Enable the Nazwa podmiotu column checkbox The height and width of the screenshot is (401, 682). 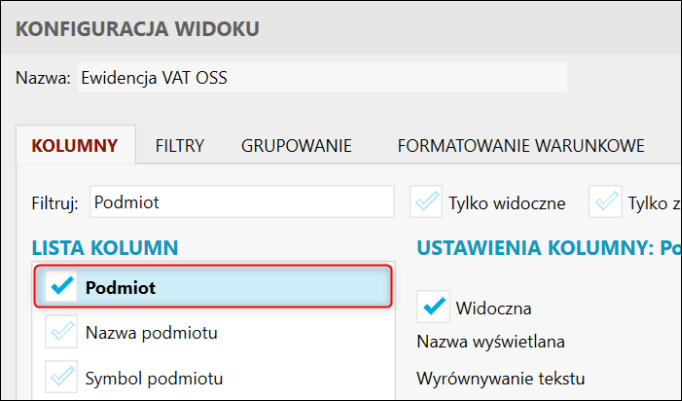click(x=62, y=332)
